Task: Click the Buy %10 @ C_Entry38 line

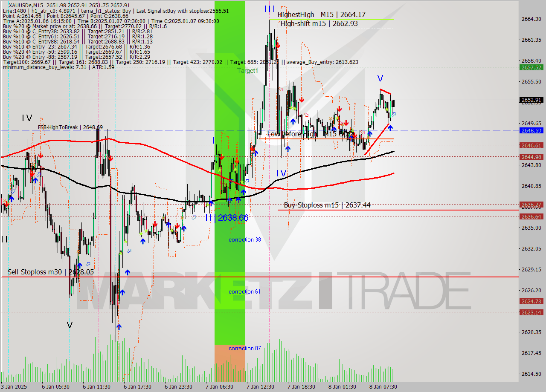Action: (78, 31)
